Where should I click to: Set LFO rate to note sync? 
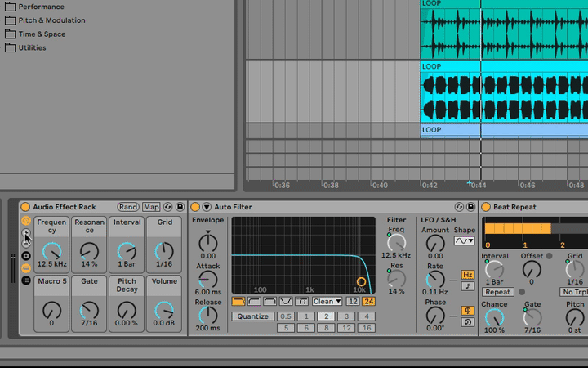pyautogui.click(x=468, y=286)
